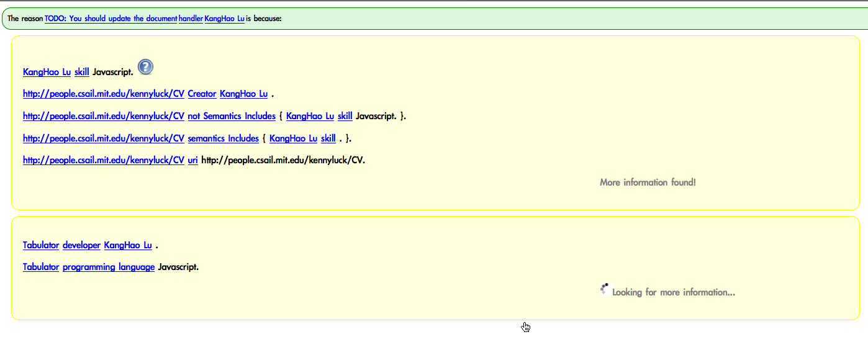Click KangHao Lu after the Creator link
Viewport: 868px width, 342px height.
point(243,94)
